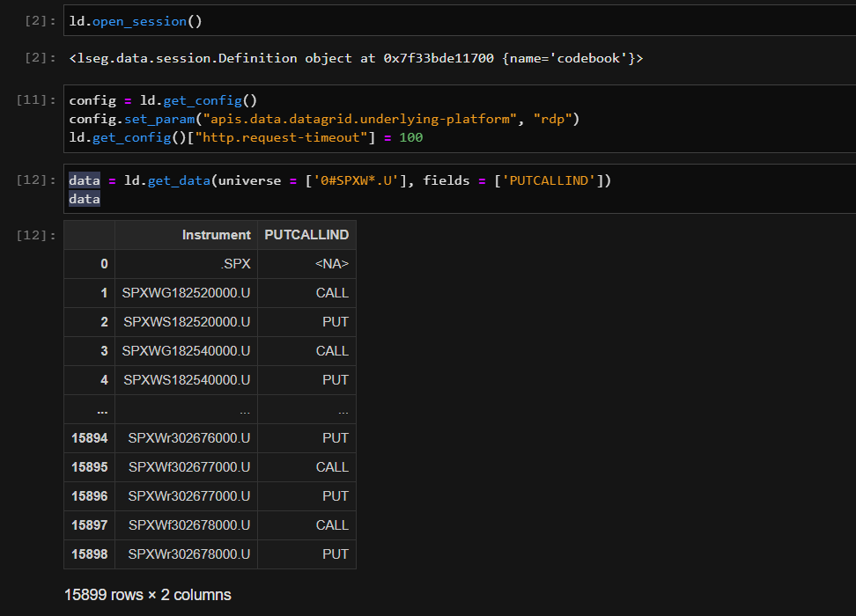Select cell SPXWr302676000.U
Screen dimensions: 856x616
[186, 438]
